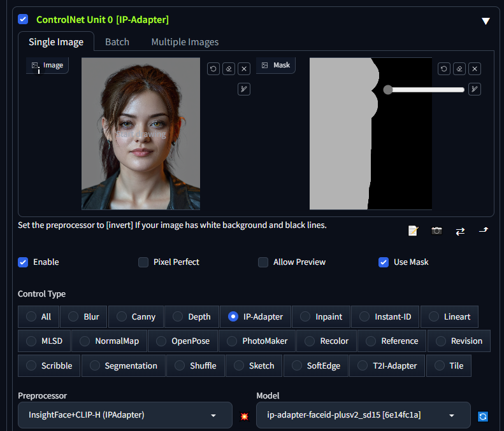This screenshot has height=431, width=504.
Task: Toggle the Pixel Perfect checkbox
Action: point(143,262)
